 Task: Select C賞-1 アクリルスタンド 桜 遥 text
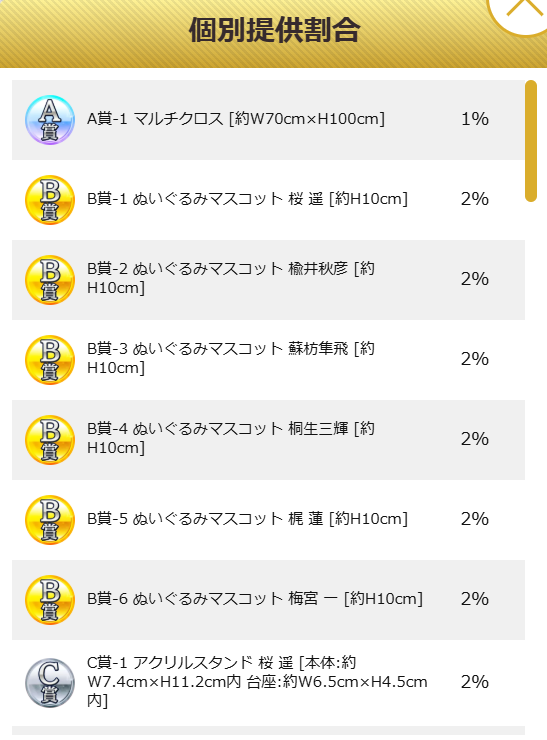click(x=257, y=681)
